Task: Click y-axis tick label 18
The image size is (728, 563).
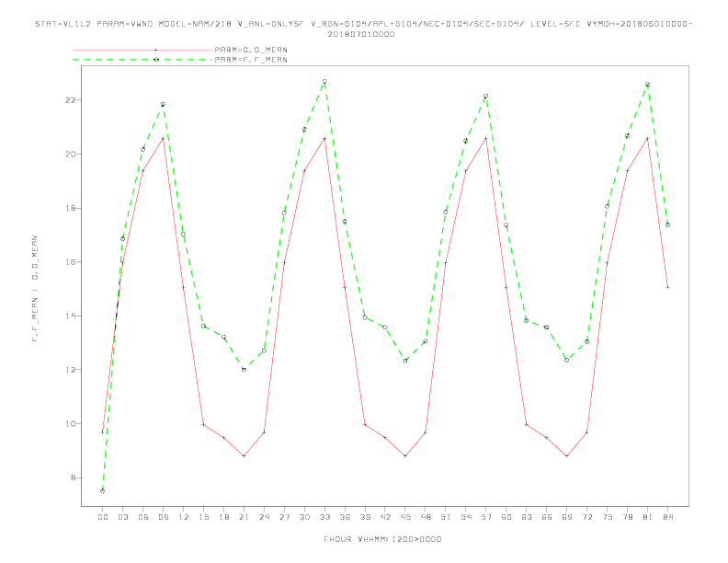Action: [71, 208]
